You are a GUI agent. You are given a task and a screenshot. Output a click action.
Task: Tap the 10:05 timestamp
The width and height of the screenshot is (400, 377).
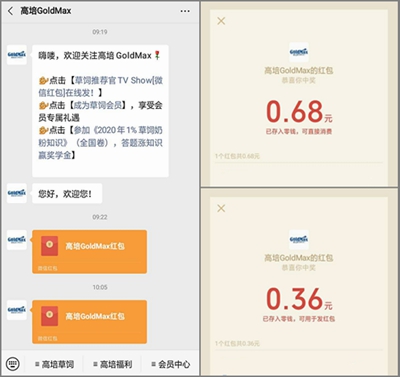point(100,287)
